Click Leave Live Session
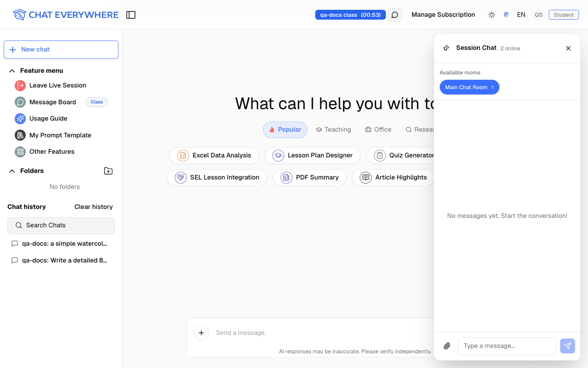Viewport: 588px width, 368px height. 58,85
